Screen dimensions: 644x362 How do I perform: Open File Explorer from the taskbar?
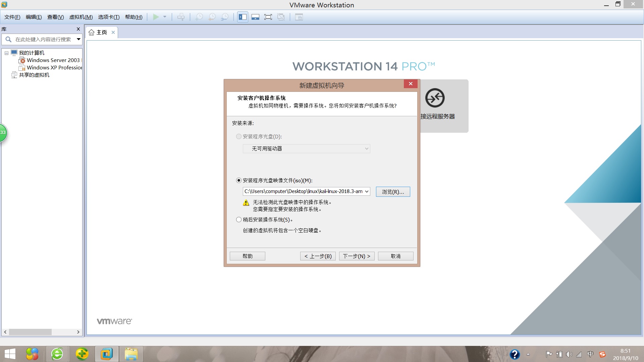[x=131, y=354]
